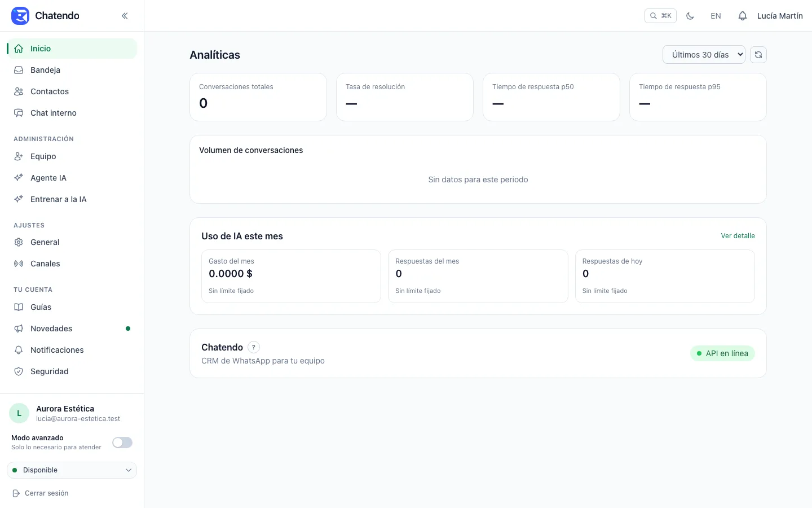
Task: Click the help question mark beside Chatendo
Action: [x=254, y=347]
